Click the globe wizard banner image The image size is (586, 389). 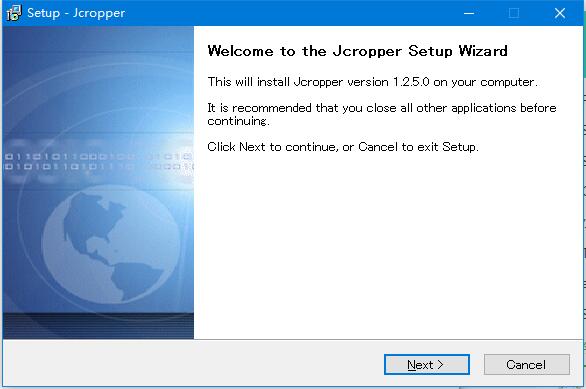pos(98,182)
